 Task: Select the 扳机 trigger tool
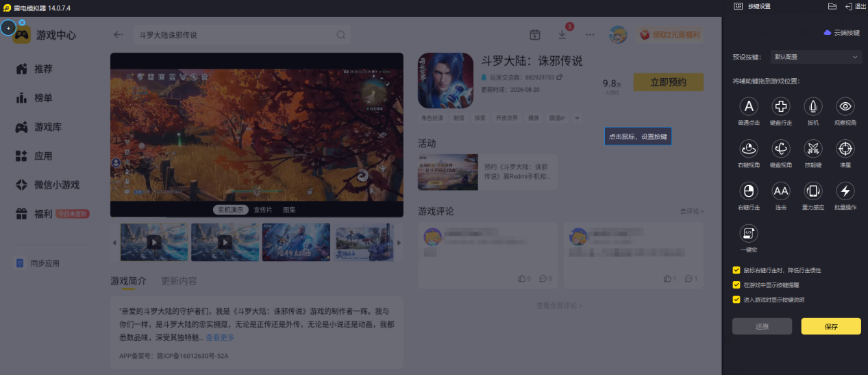coord(813,106)
